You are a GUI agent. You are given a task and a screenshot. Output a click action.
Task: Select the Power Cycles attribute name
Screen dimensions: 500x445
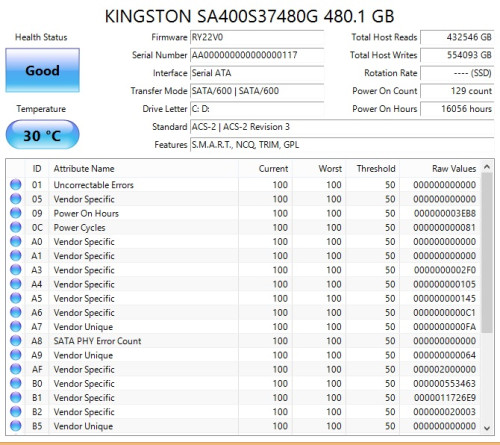pyautogui.click(x=79, y=228)
